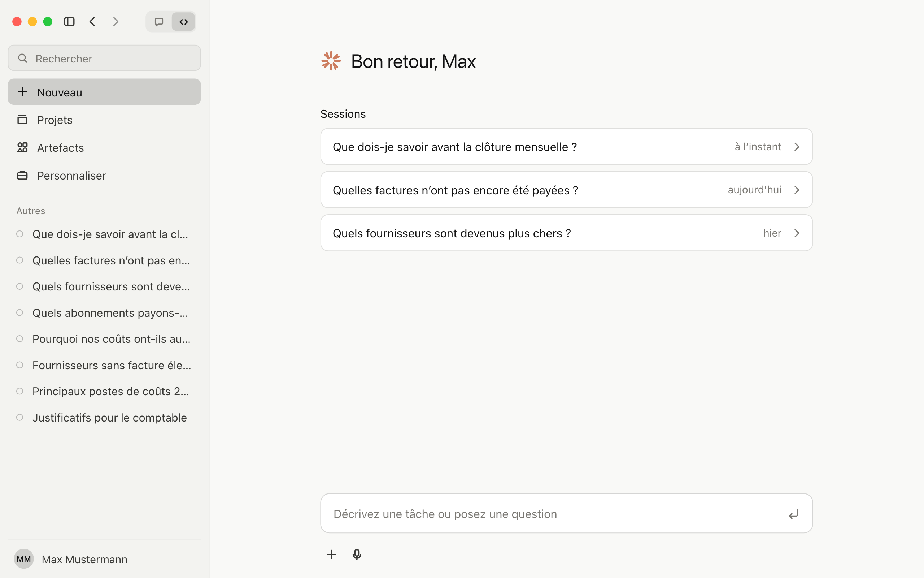Start a new session with Nouveau
This screenshot has height=578, width=924.
tap(104, 92)
